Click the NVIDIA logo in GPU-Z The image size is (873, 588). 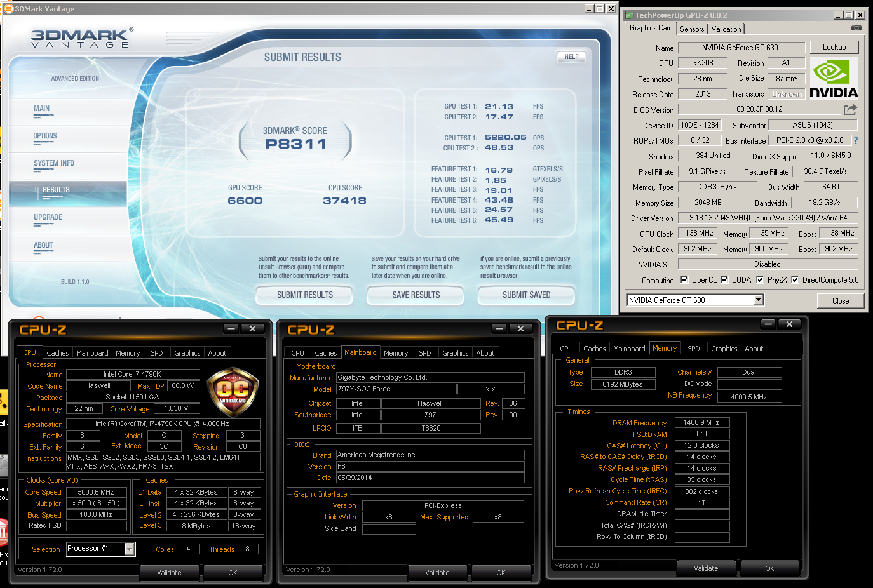[x=834, y=78]
